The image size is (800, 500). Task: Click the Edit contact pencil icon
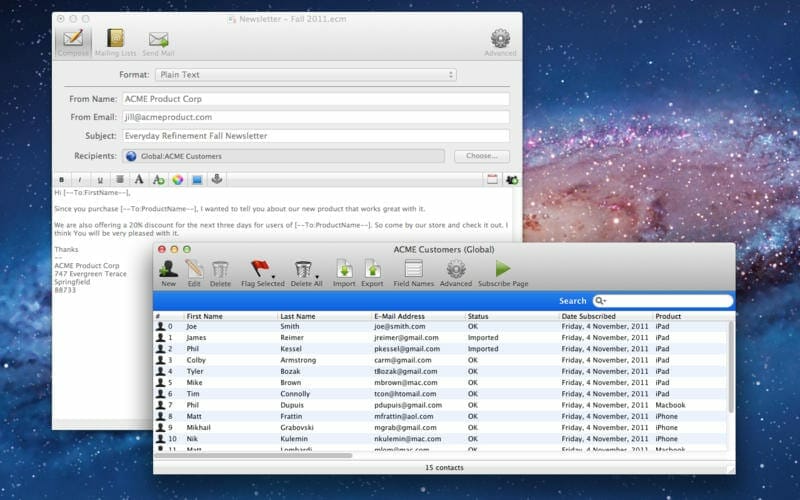(194, 269)
